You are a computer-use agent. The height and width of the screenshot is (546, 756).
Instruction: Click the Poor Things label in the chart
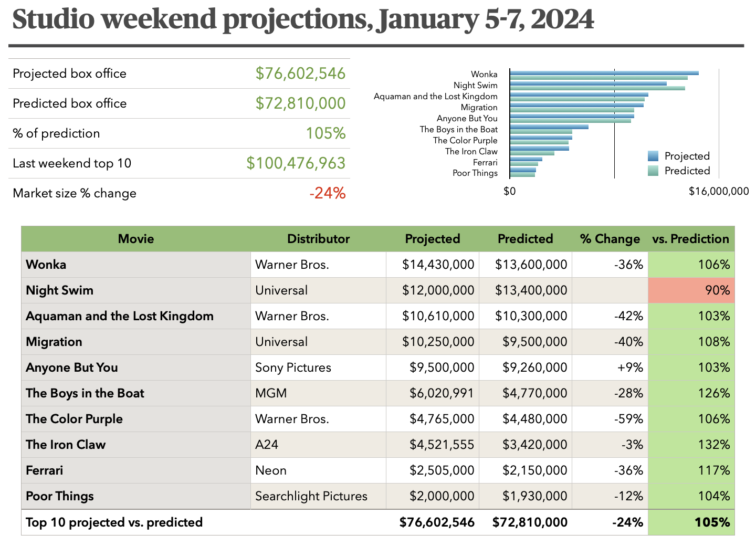click(475, 173)
